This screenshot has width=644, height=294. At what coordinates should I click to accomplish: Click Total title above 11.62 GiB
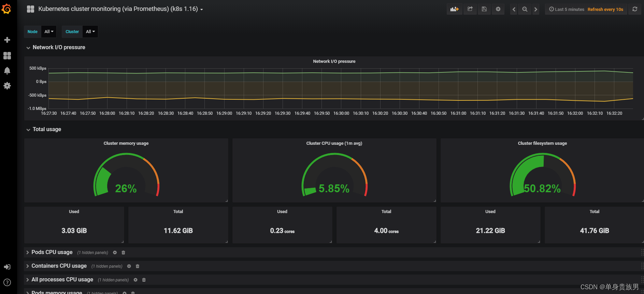click(x=178, y=212)
